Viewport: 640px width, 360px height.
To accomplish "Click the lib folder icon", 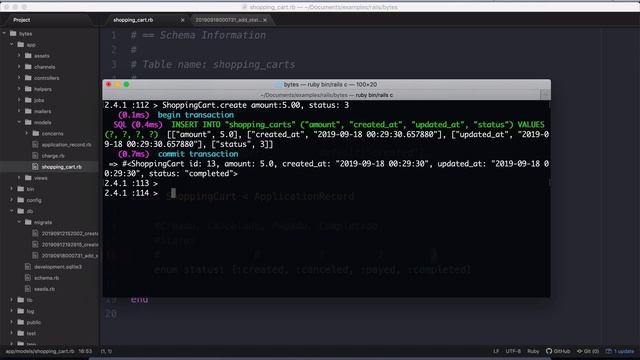I will [x=21, y=300].
